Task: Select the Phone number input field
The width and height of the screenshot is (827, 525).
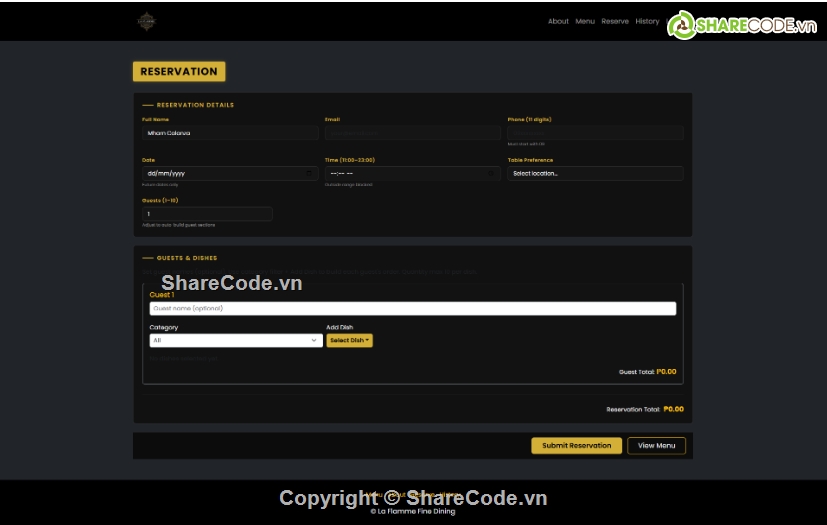Action: [595, 133]
